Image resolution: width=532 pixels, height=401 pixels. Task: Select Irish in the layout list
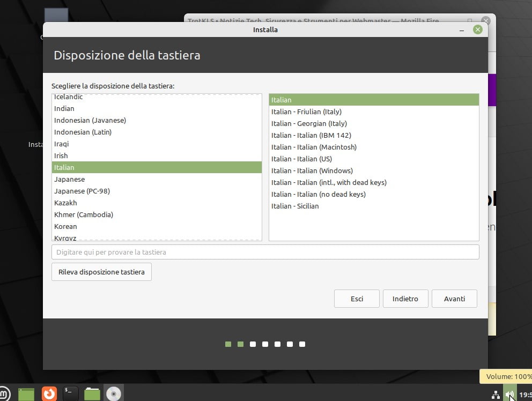tap(61, 155)
